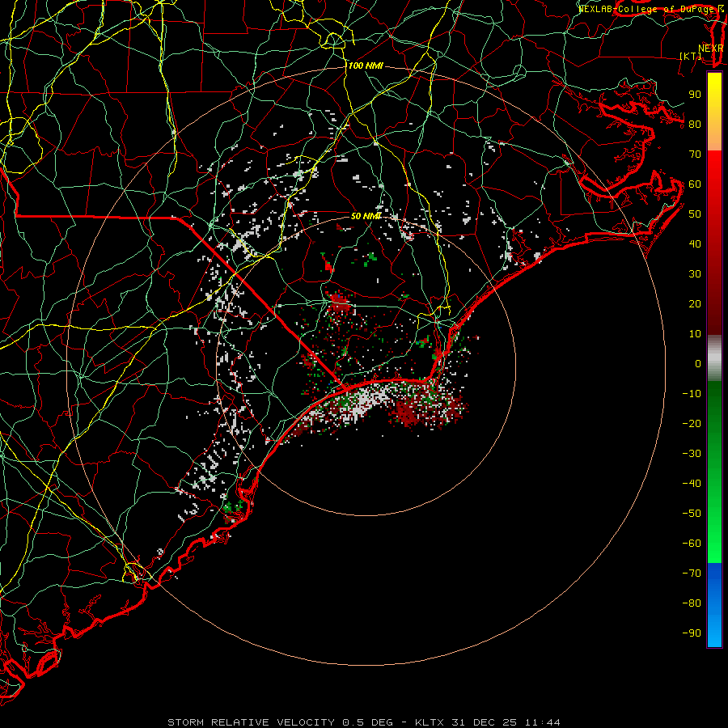Click the -60 value on velocity scale

point(692,544)
